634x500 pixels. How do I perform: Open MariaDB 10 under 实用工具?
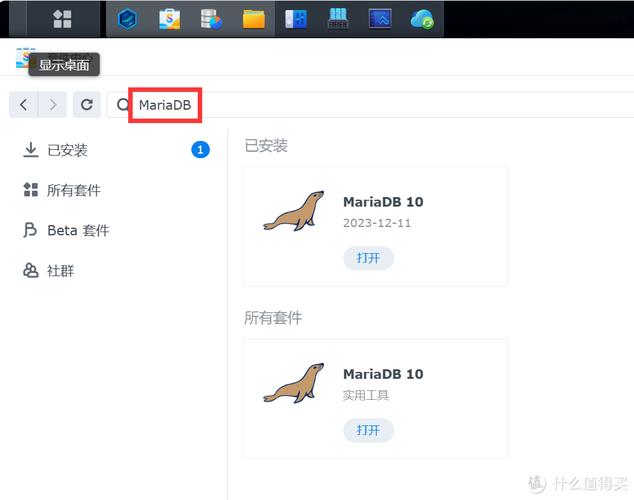coord(368,430)
